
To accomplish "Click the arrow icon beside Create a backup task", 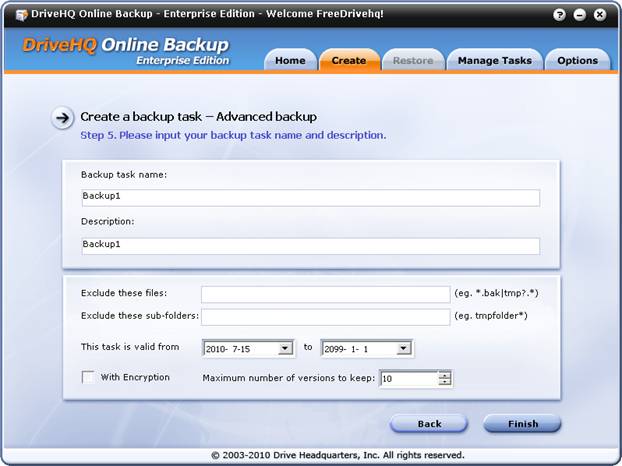I will [63, 118].
